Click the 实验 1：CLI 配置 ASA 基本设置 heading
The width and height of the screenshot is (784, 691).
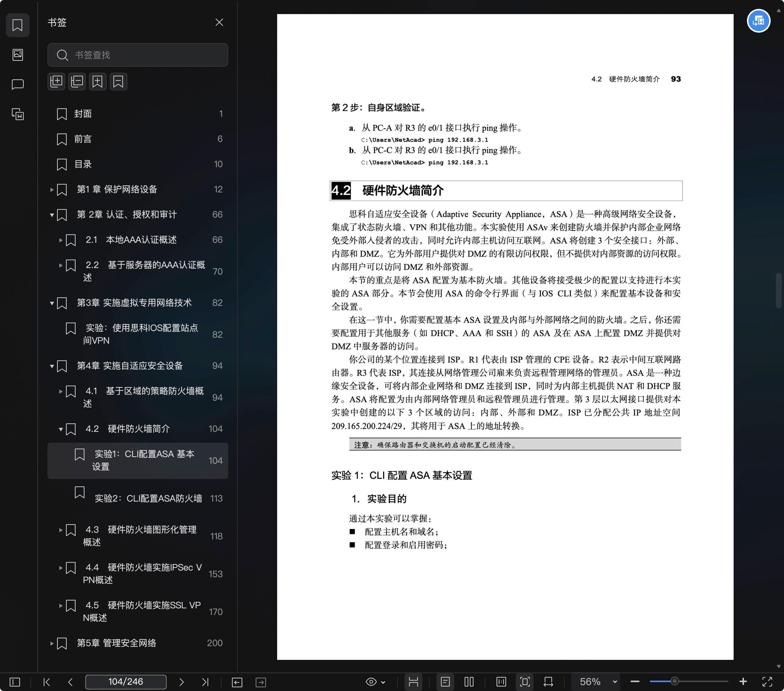pyautogui.click(x=402, y=476)
